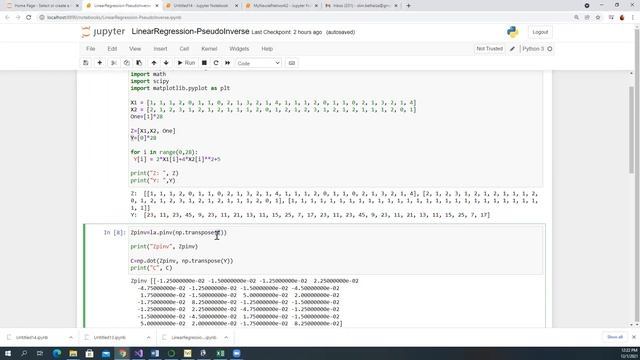Click Show all downloads
This screenshot has height=360, width=640.
pos(615,337)
